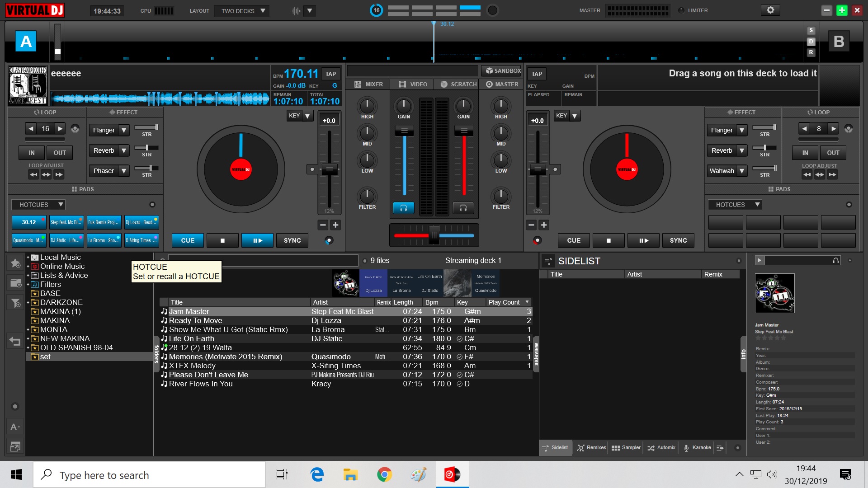868x488 pixels.
Task: Double the right deck loop length
Action: click(x=834, y=129)
